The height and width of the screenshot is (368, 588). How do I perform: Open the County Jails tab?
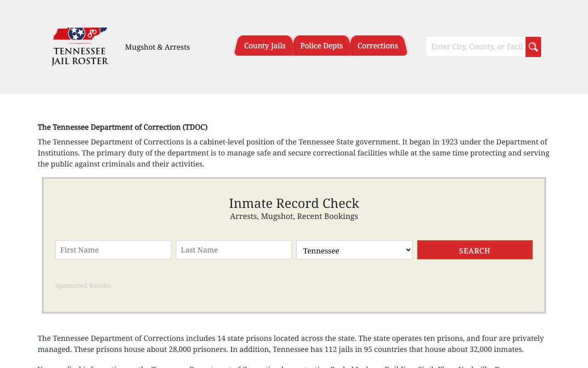(x=265, y=46)
